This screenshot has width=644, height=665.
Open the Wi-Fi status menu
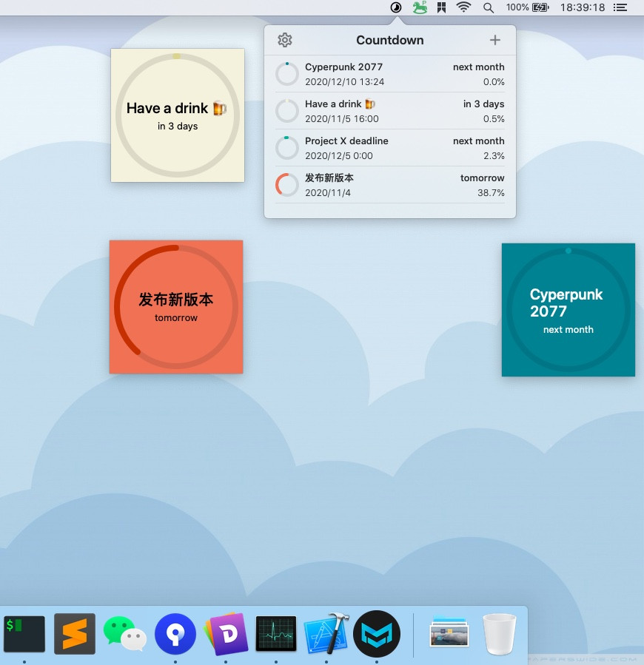pos(463,7)
